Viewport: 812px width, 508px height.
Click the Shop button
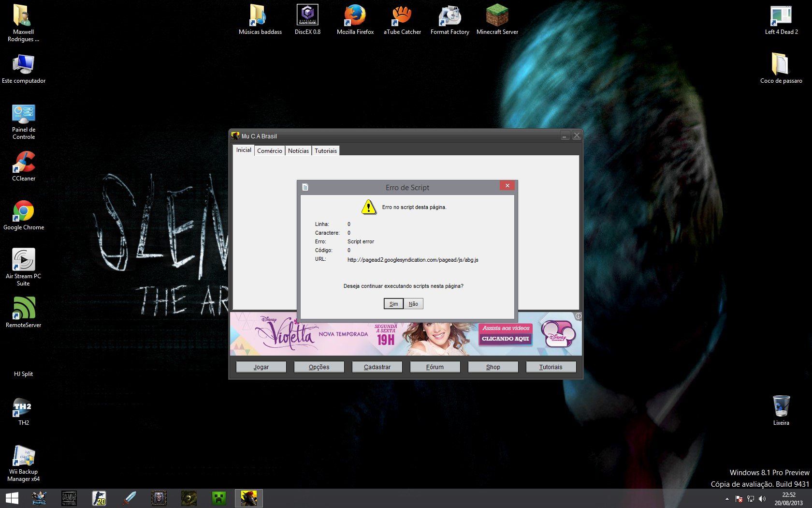point(493,367)
